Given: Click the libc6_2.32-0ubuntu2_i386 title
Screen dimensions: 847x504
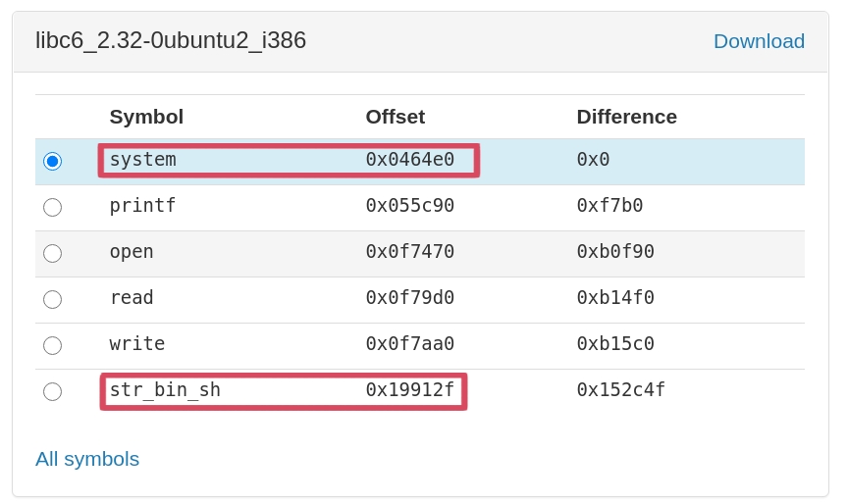Looking at the screenshot, I should pos(171,40).
